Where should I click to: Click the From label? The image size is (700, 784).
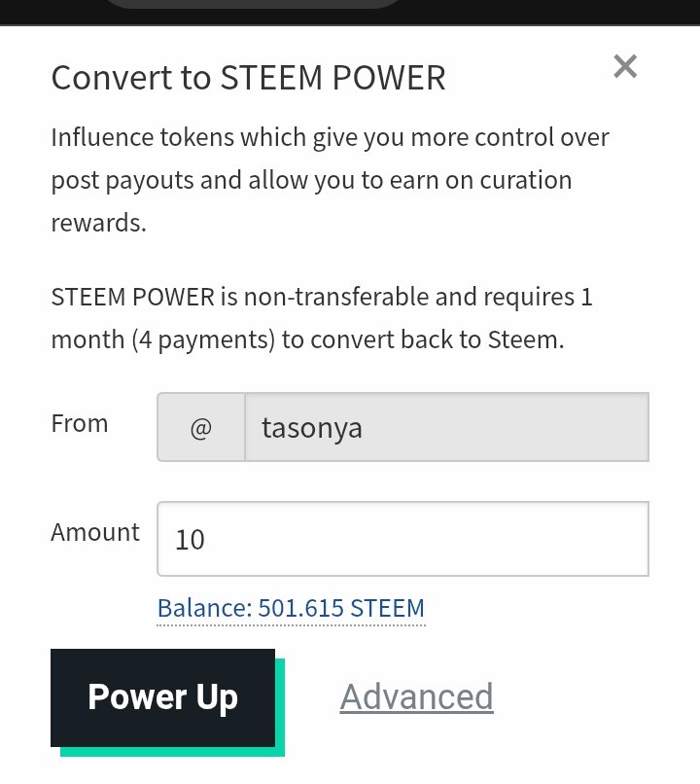80,424
